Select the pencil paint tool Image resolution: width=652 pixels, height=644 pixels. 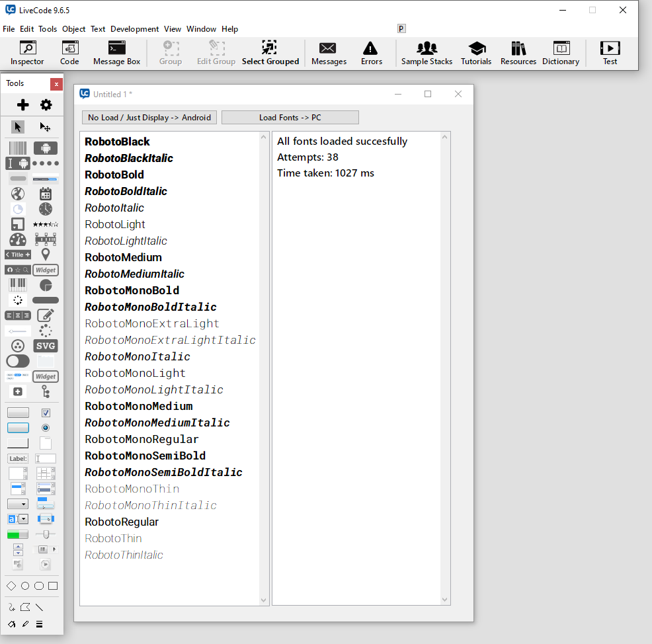point(25,624)
